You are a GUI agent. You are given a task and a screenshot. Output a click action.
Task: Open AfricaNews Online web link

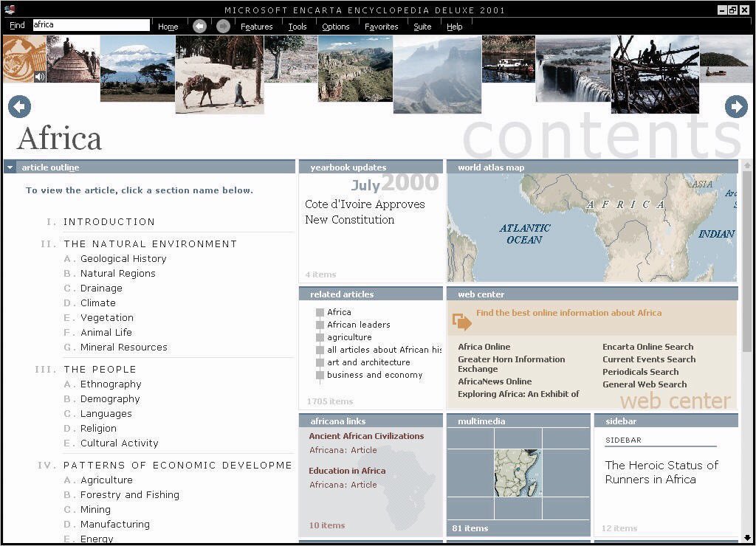coord(495,381)
